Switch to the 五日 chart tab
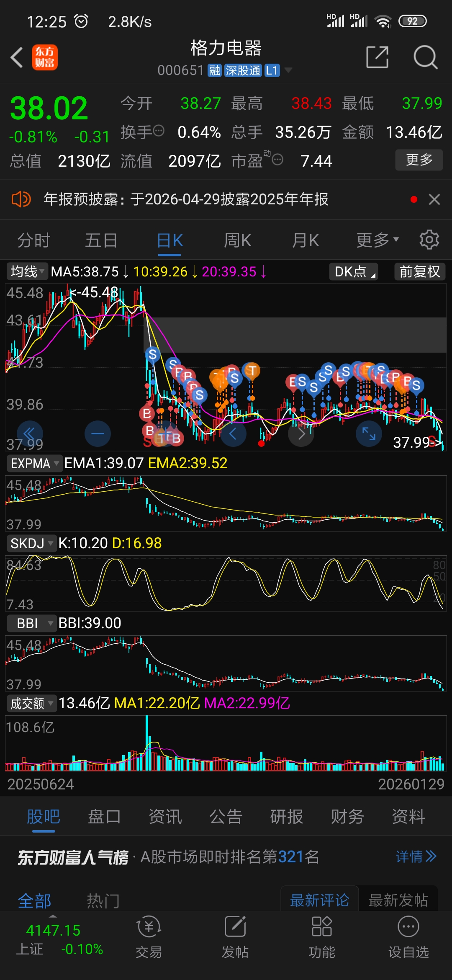The image size is (452, 980). [x=101, y=240]
